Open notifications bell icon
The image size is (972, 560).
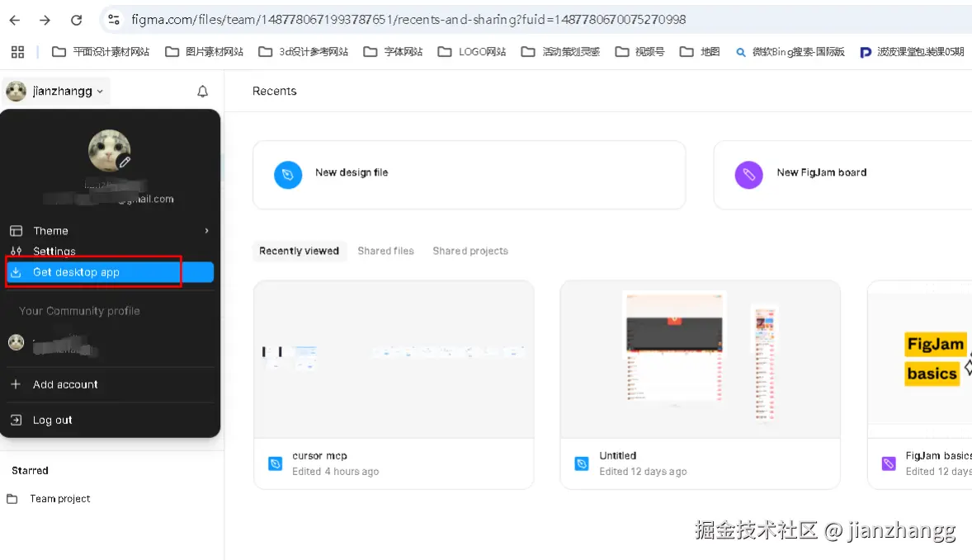[202, 92]
